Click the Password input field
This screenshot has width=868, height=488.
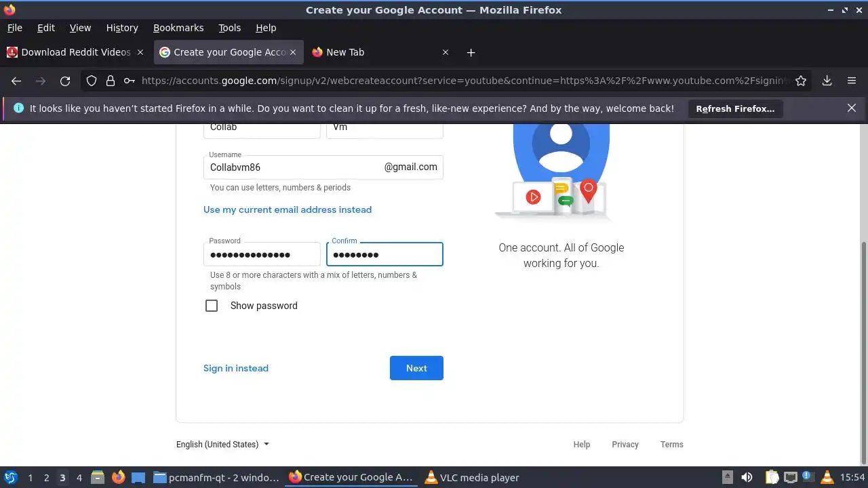point(262,254)
